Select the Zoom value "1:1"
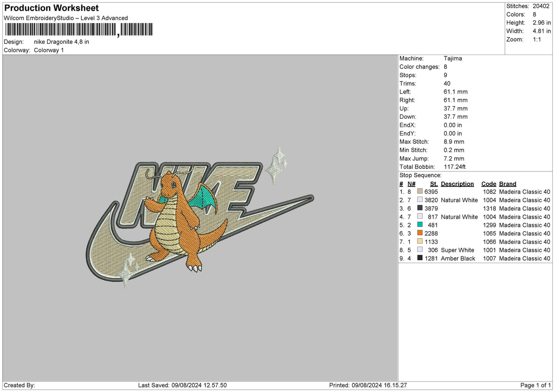Screen dimensions: 555x392 (x=538, y=39)
